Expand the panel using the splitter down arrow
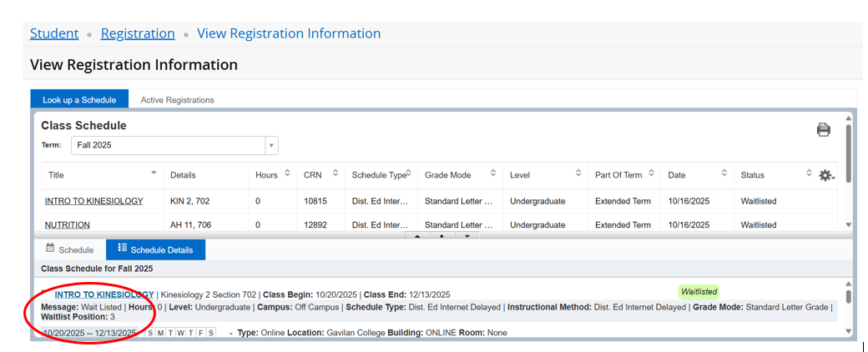Screen dimensions: 868x352 coord(467,236)
